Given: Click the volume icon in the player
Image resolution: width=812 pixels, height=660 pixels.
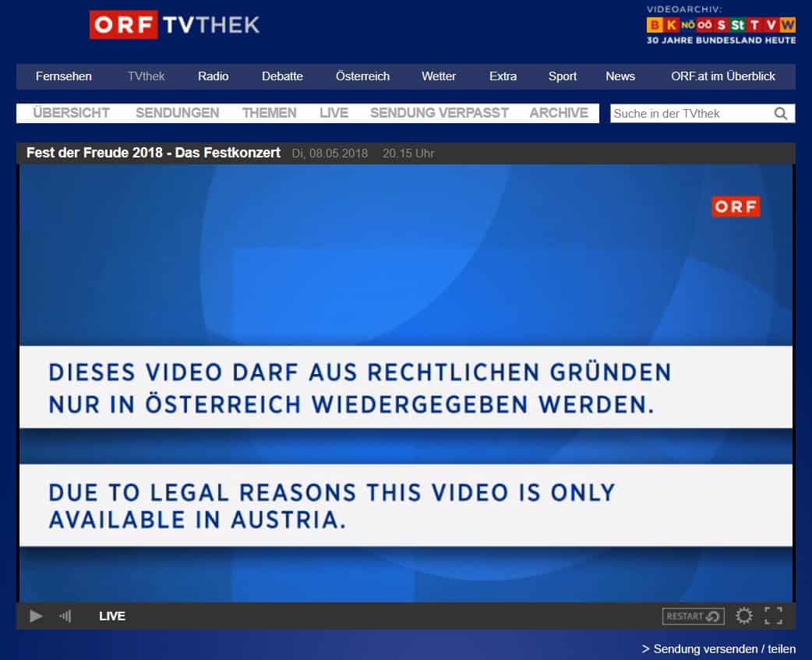Looking at the screenshot, I should click(65, 616).
